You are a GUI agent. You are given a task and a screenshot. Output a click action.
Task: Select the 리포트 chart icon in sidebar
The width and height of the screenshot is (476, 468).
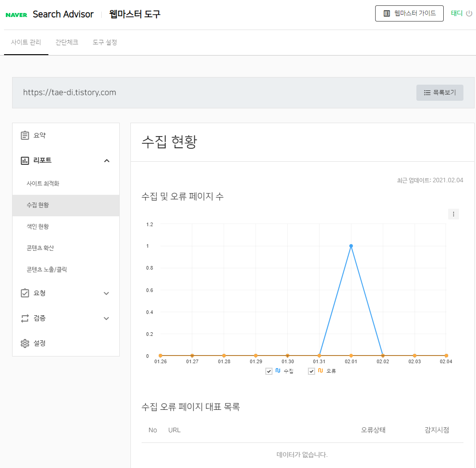click(25, 160)
